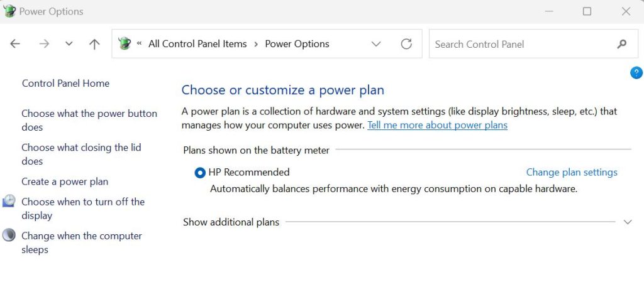Go up one level with up arrow
The image size is (644, 282).
coord(94,44)
